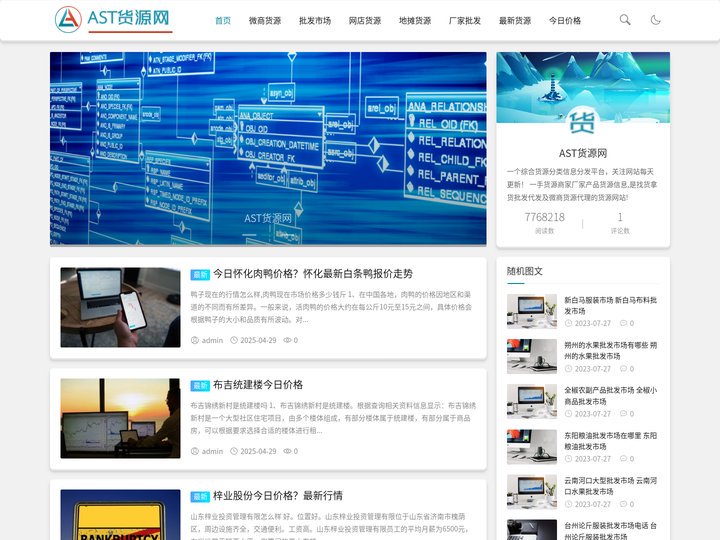This screenshot has height=540, width=720.
Task: Click date clock icon on 怀化肉鸭 article
Action: (234, 340)
